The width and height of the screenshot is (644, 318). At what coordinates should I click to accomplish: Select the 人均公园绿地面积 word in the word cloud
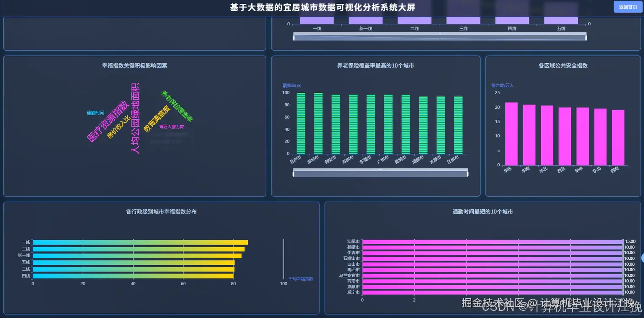(x=135, y=118)
